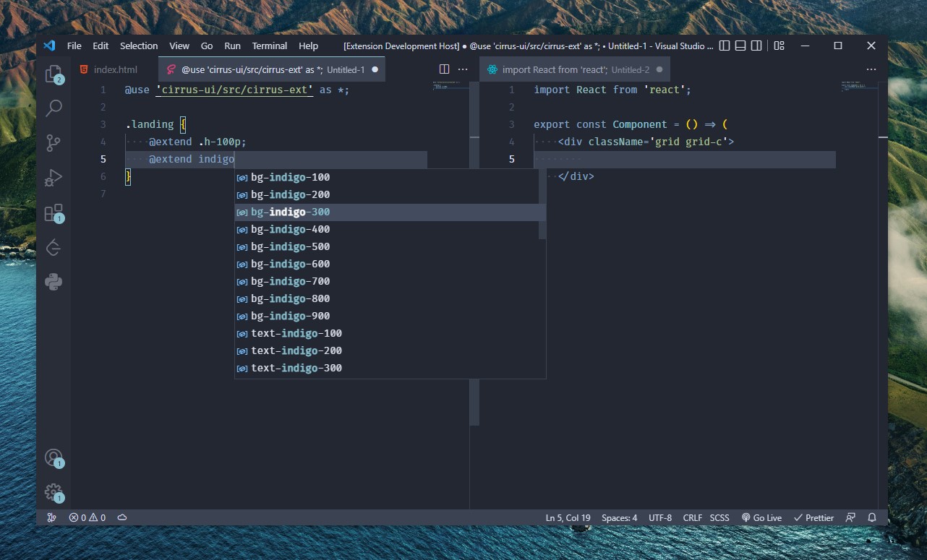The width and height of the screenshot is (927, 560).
Task: Change line ending by clicking CRLF
Action: [x=692, y=517]
